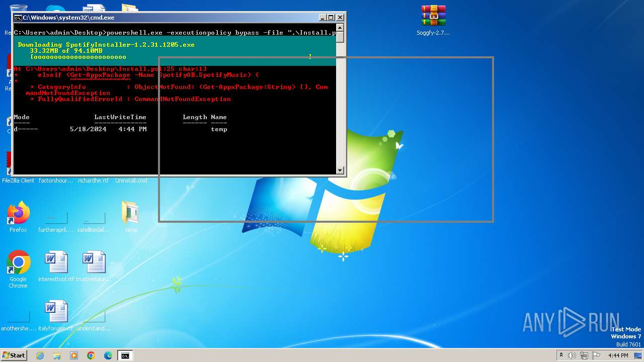Open Chrome from the taskbar
The width and height of the screenshot is (644, 362).
point(91,355)
